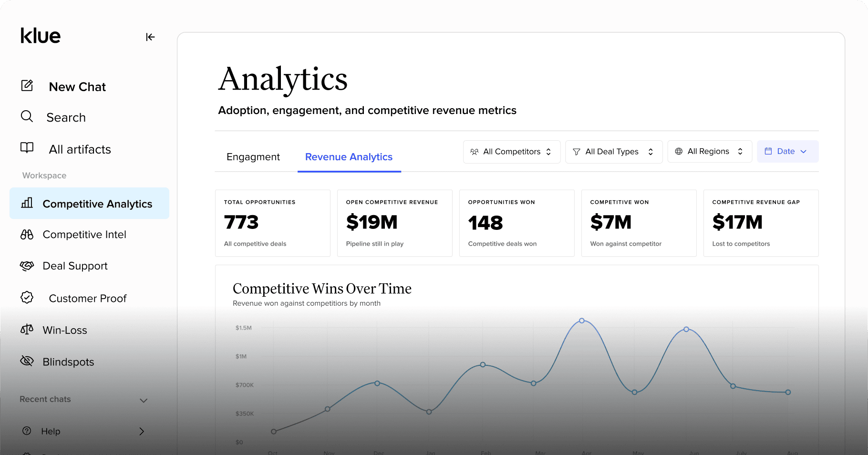The height and width of the screenshot is (455, 868).
Task: Open the Date filter dropdown
Action: (x=788, y=151)
